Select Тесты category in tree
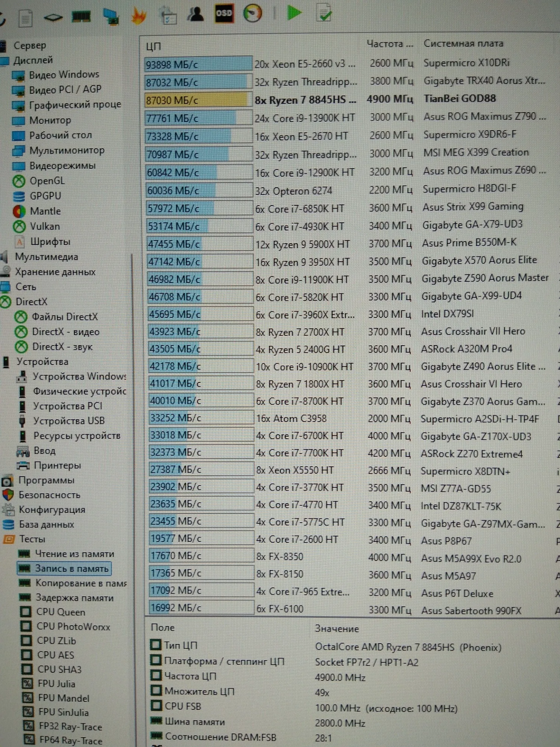The image size is (560, 747). pos(32,539)
